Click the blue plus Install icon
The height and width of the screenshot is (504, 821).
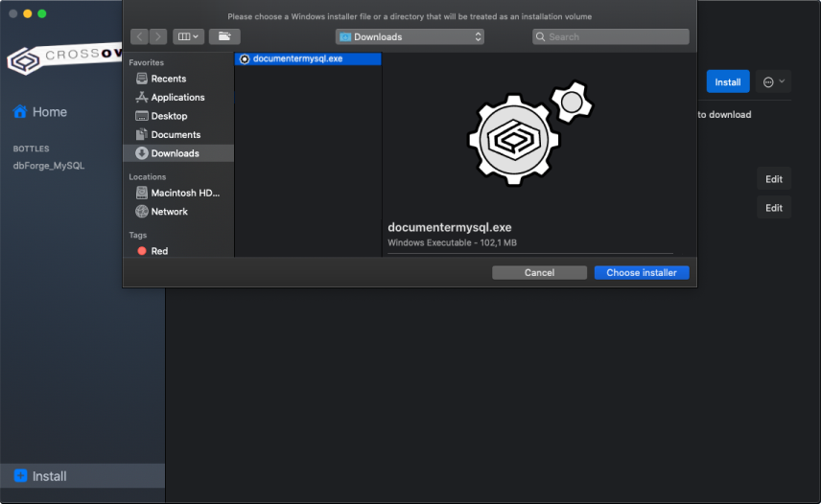pos(20,476)
